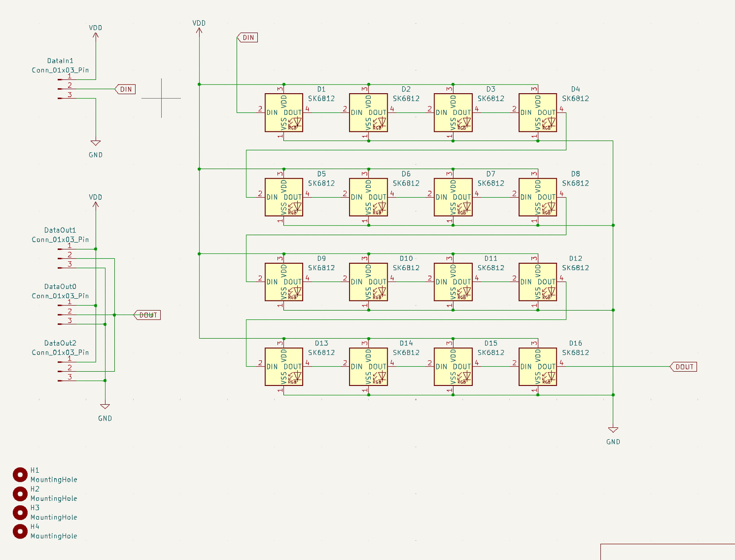Viewport: 735px width, 560px height.
Task: Select GND power symbol below DataIn1
Action: [96, 144]
